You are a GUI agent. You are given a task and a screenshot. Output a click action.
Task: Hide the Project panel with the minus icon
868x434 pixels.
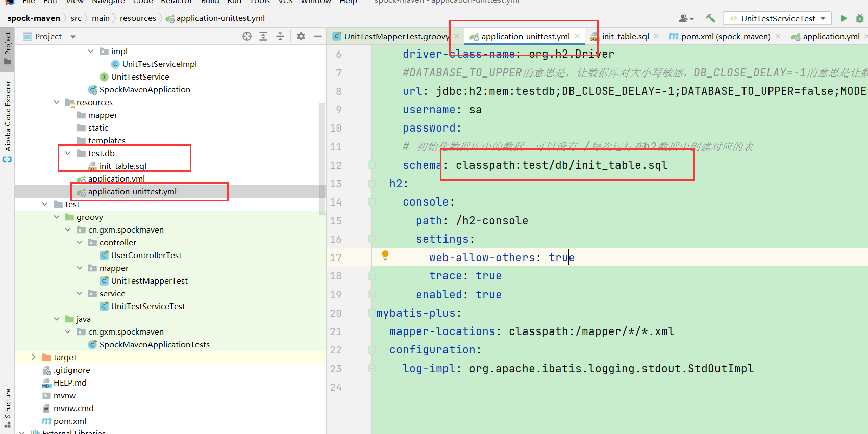click(x=317, y=36)
